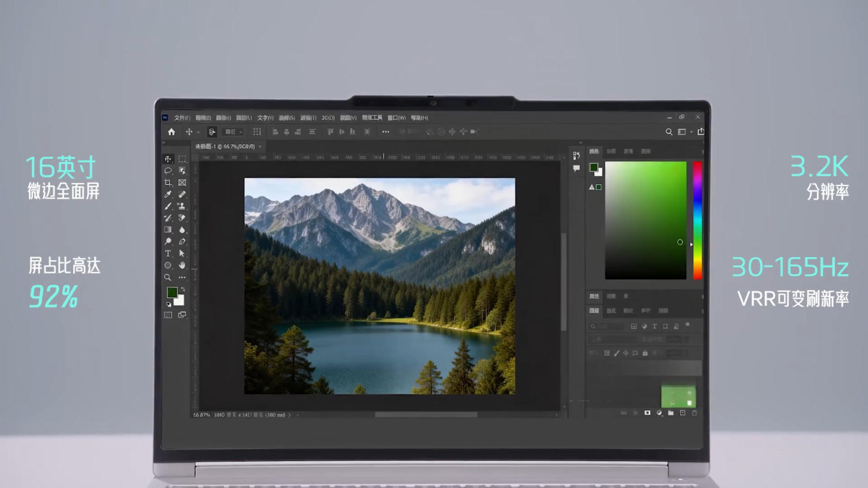Click the search icon in options bar

(x=669, y=132)
